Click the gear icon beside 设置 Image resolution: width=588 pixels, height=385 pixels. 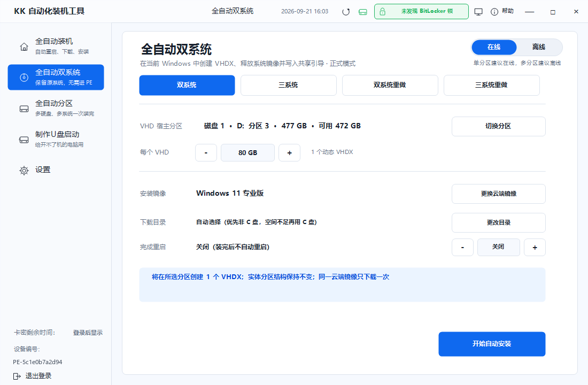coord(24,171)
